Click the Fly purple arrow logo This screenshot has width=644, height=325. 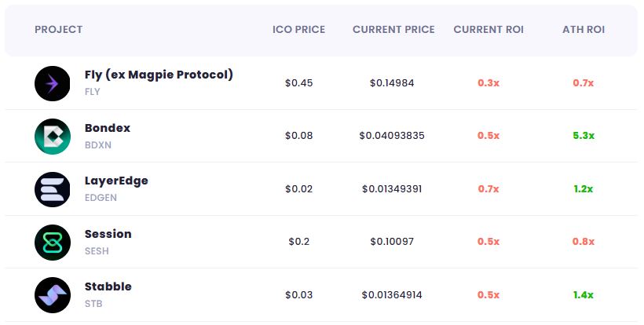pyautogui.click(x=53, y=84)
